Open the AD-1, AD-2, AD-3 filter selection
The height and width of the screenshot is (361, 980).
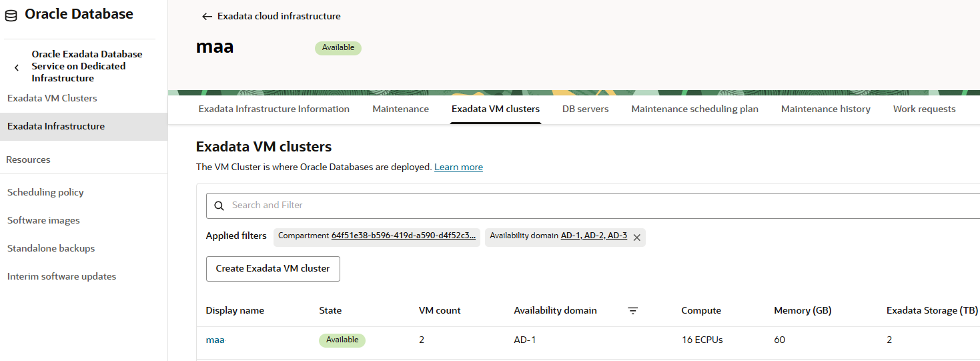(594, 236)
